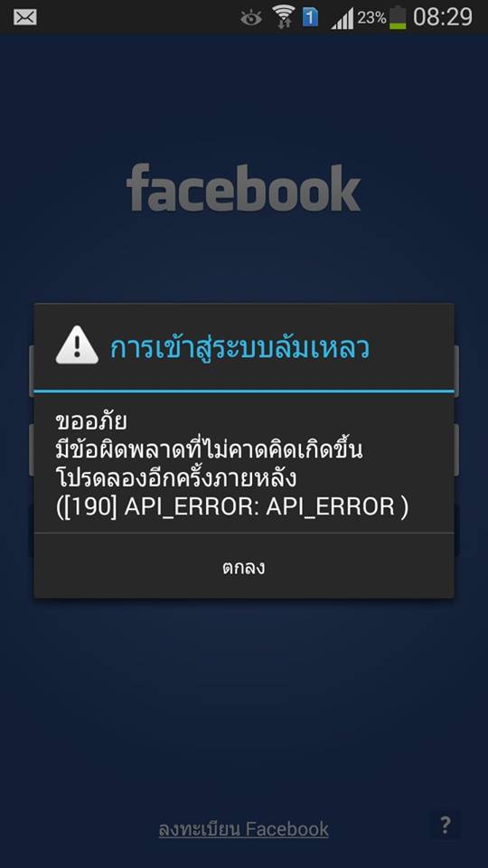Tap the blue divider line under dialog title
488x868 pixels.
[244, 391]
